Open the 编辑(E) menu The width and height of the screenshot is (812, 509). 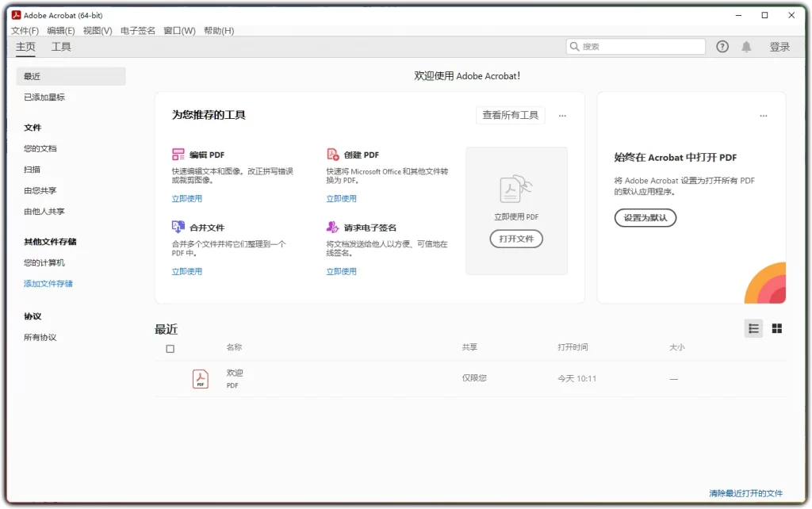(x=60, y=31)
